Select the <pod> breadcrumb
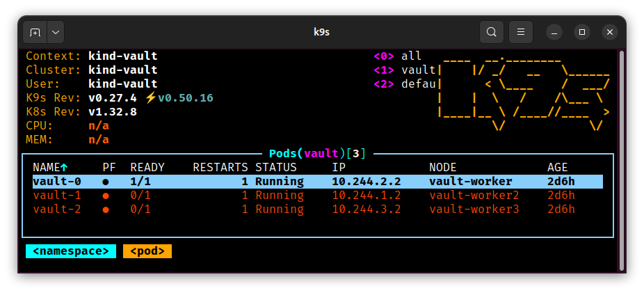This screenshot has height=293, width=644. point(147,251)
